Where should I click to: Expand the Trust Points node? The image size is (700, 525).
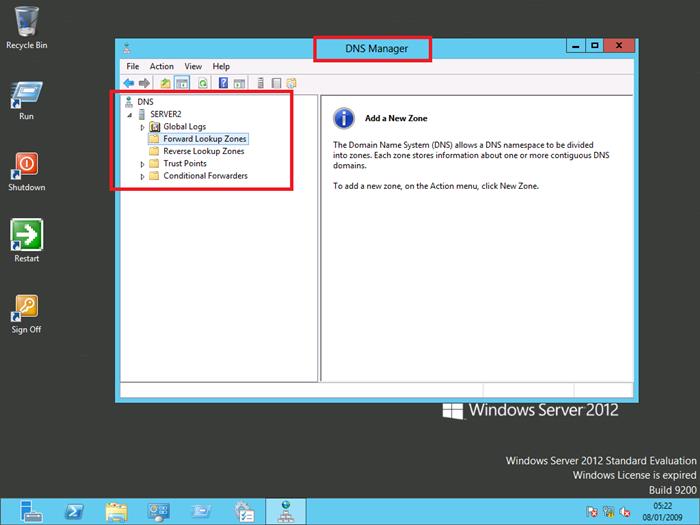142,164
